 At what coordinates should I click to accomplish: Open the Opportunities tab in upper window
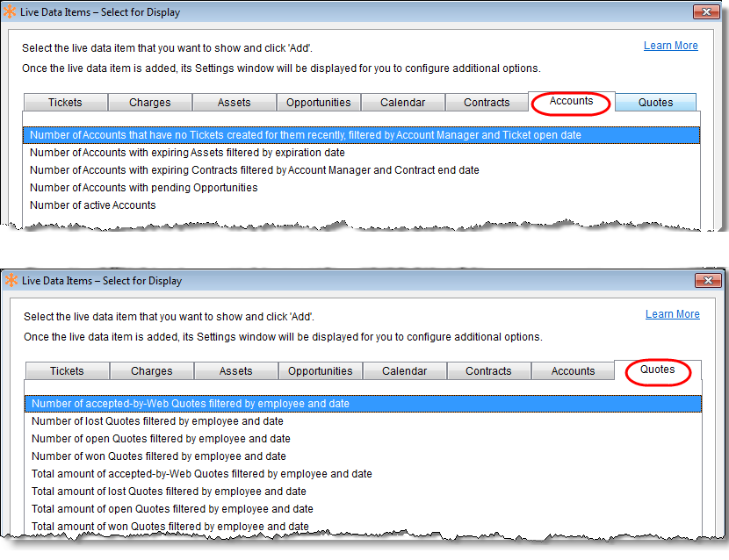point(318,103)
